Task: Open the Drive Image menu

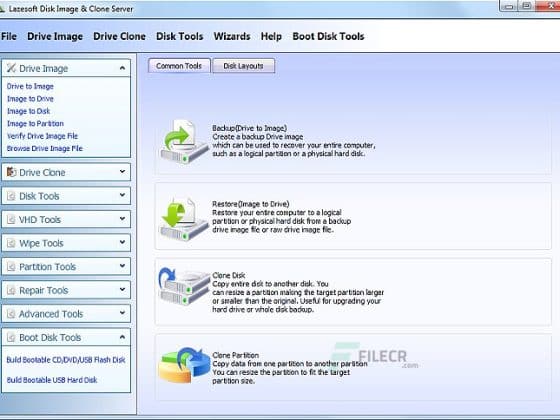Action: (55, 36)
